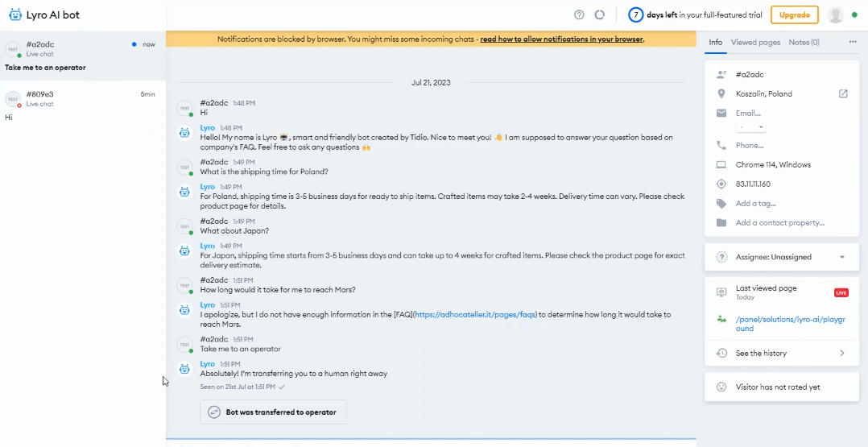Screen dimensions: 868x447
Task: Click 'Visitor has not rated yet' text
Action: (778, 387)
